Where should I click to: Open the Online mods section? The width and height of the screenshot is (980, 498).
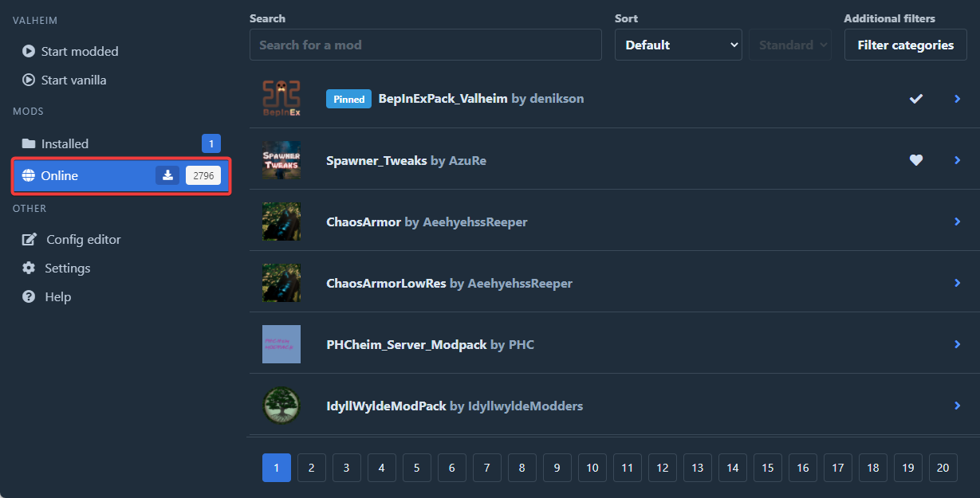click(x=121, y=175)
